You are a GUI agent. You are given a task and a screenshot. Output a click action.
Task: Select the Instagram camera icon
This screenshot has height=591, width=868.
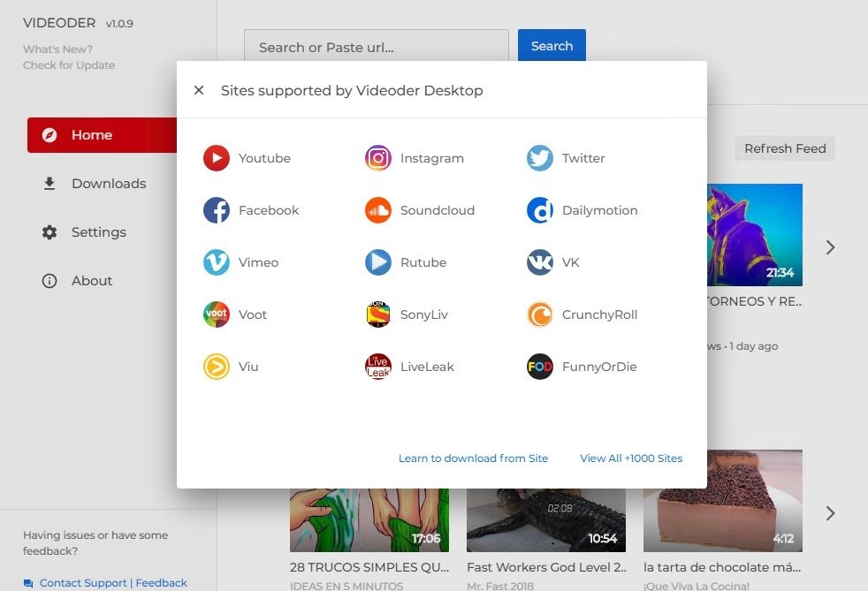point(378,158)
